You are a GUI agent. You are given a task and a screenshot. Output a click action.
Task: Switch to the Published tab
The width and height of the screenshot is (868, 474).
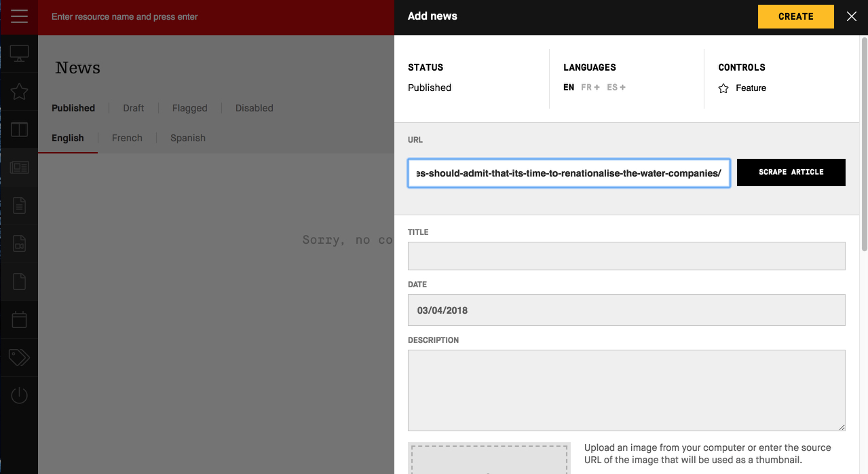click(x=73, y=108)
